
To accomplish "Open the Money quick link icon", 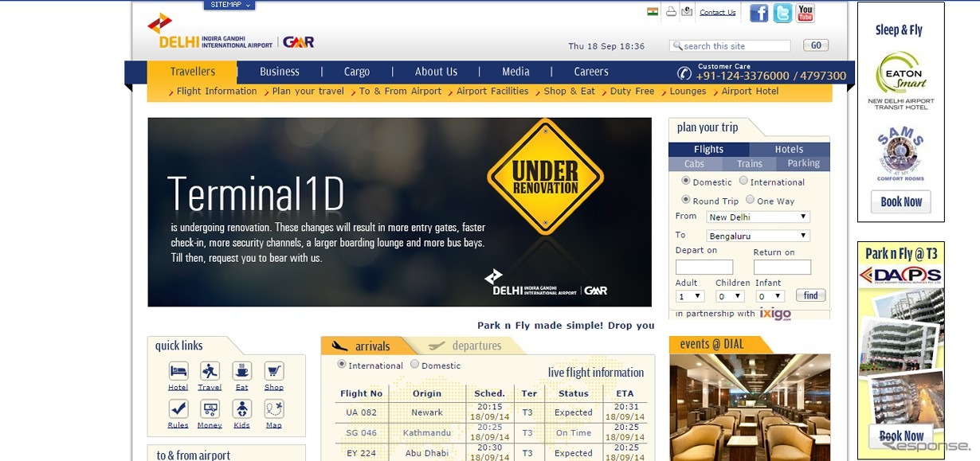I will 210,408.
